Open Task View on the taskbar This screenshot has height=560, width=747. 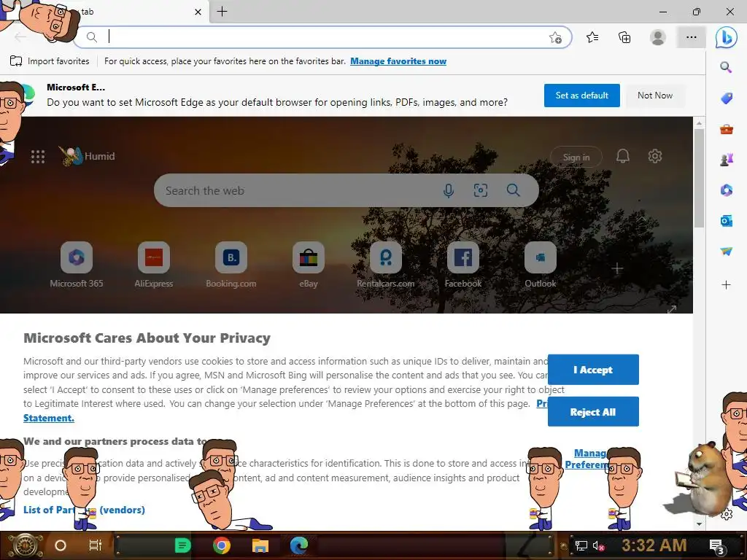[x=96, y=545]
